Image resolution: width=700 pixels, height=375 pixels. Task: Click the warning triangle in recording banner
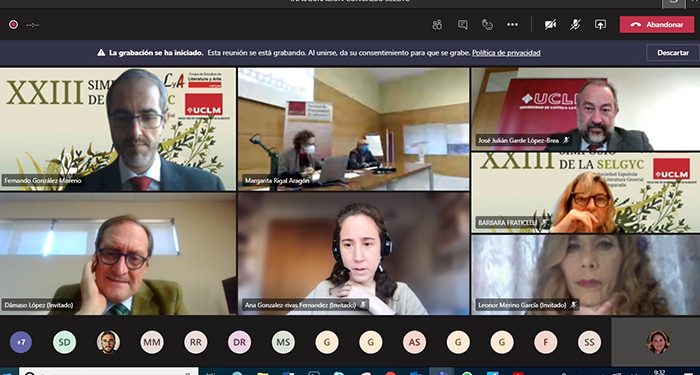click(x=101, y=53)
